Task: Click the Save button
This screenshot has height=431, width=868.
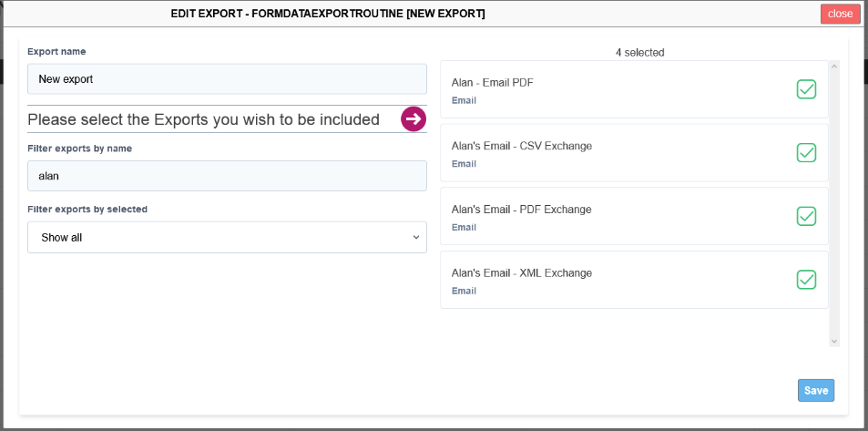Action: (x=816, y=391)
